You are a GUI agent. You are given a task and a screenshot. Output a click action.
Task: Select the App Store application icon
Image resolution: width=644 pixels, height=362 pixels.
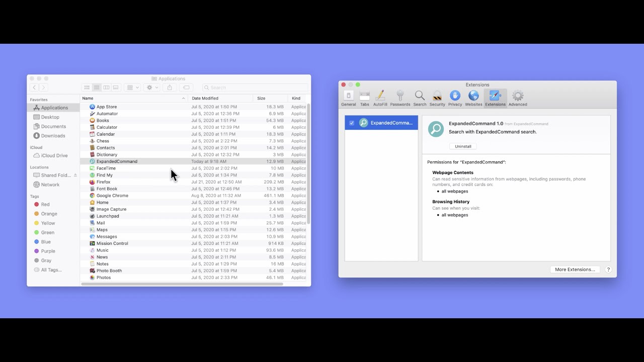click(92, 107)
